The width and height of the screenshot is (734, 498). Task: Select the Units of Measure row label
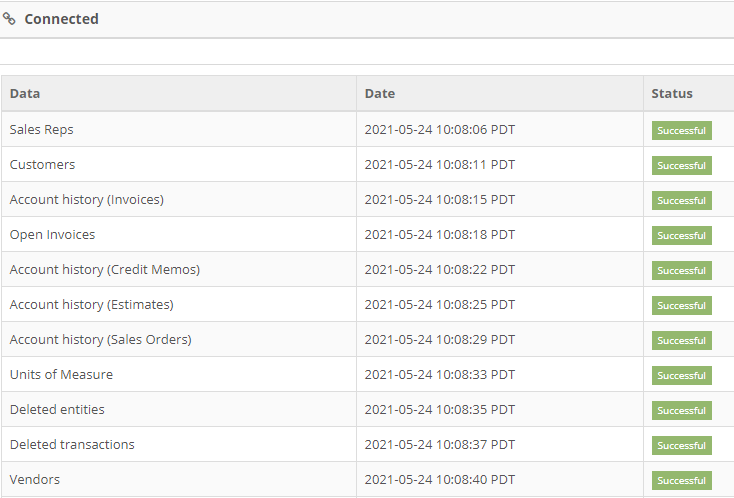pyautogui.click(x=61, y=375)
